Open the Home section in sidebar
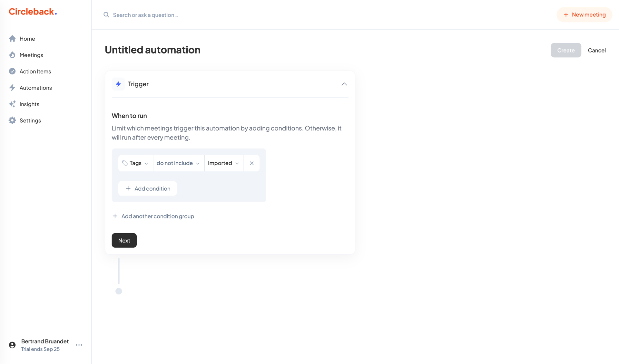Screen dimensions: 619x364 click(x=12, y=39)
